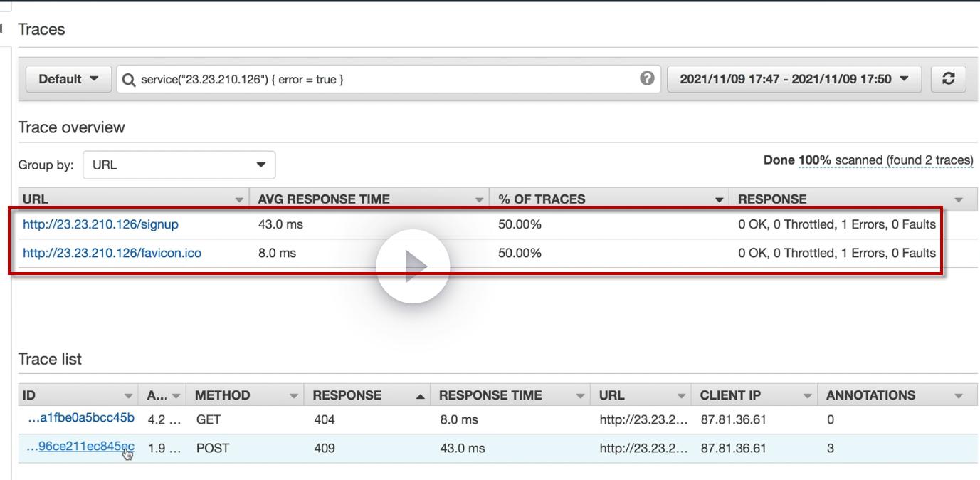Sort trace overview by URL column arrow
The height and width of the screenshot is (480, 980).
point(240,199)
